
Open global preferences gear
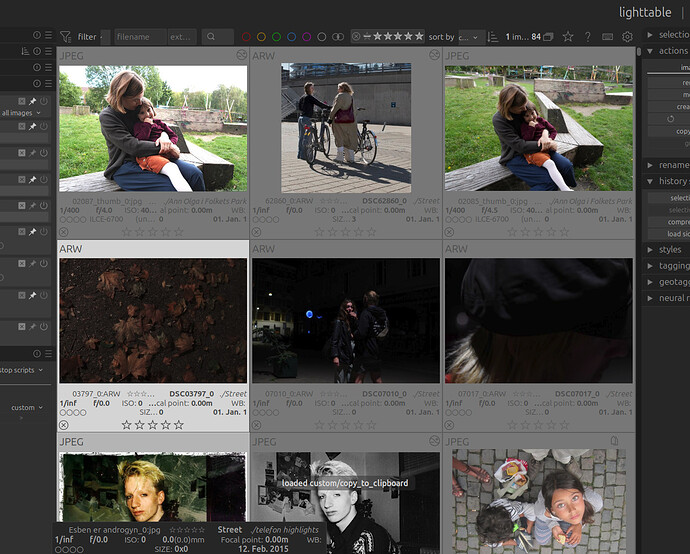[628, 37]
